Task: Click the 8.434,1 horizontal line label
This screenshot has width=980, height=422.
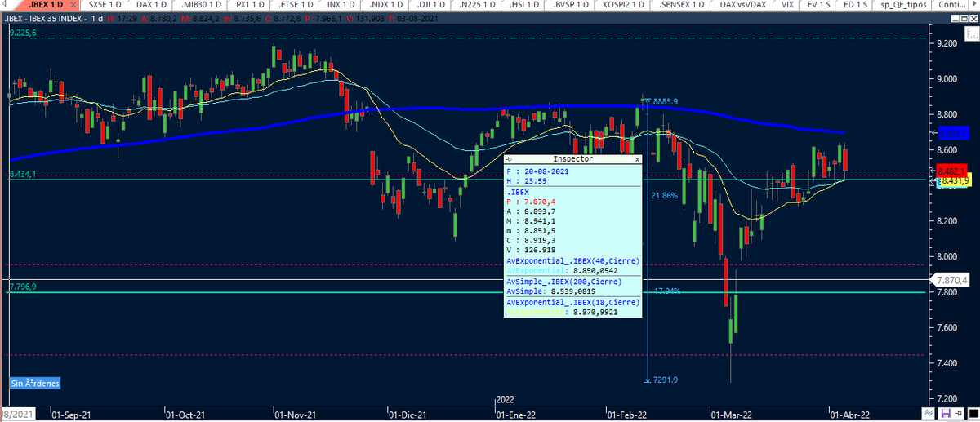Action: (x=22, y=175)
